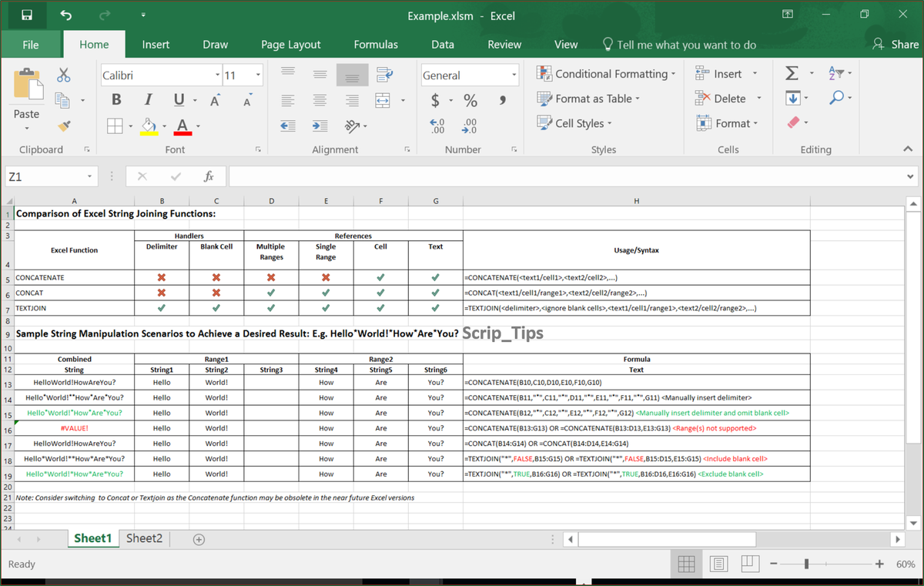924x586 pixels.
Task: Apply Accounting dollar format
Action: 436,101
